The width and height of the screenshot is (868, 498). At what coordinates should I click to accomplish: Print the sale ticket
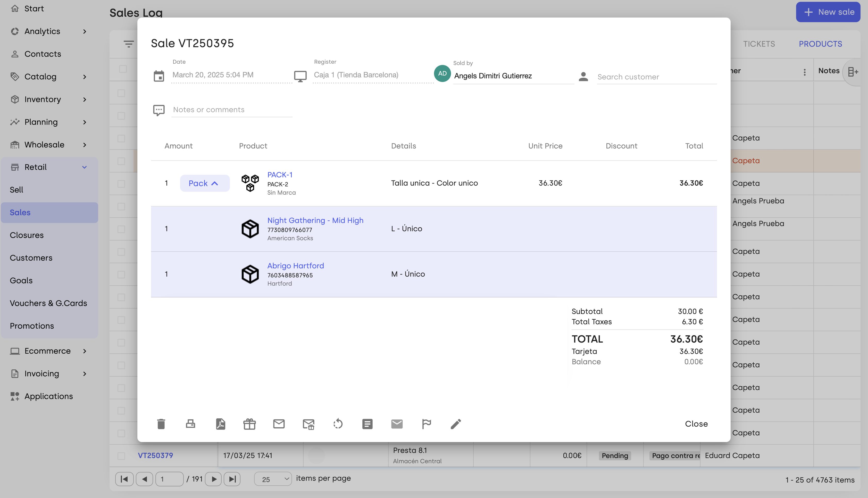190,424
